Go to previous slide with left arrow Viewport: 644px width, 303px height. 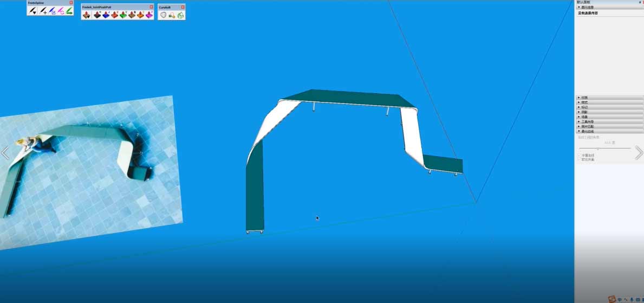pos(5,153)
